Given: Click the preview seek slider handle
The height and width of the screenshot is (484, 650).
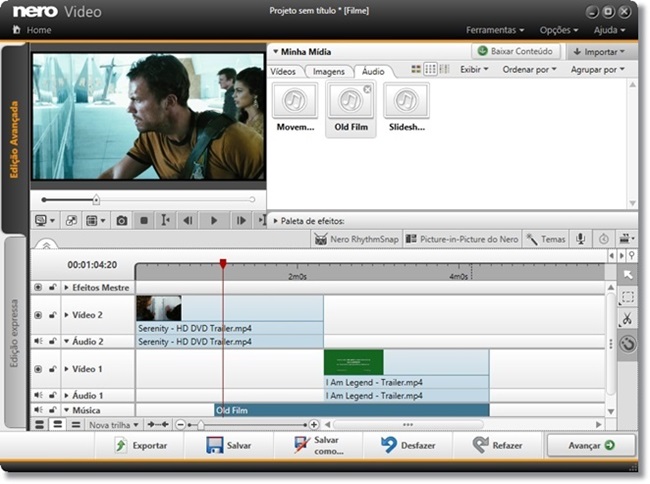Looking at the screenshot, I should point(96,200).
